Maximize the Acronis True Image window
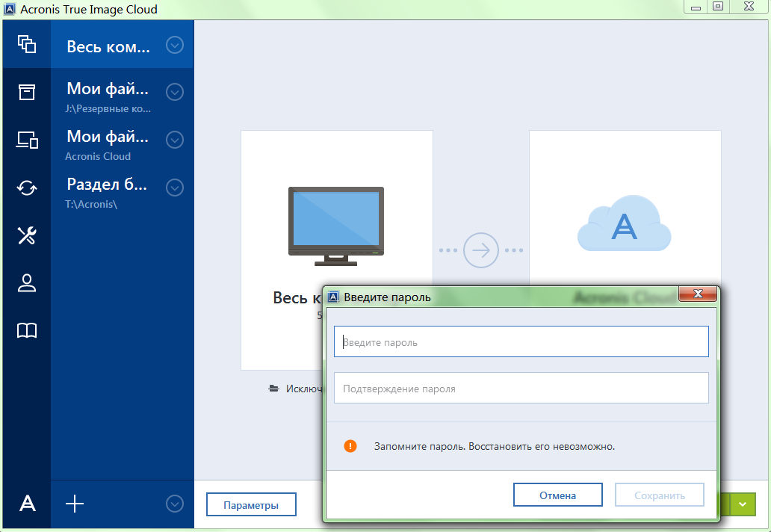This screenshot has height=532, width=771. [x=719, y=7]
